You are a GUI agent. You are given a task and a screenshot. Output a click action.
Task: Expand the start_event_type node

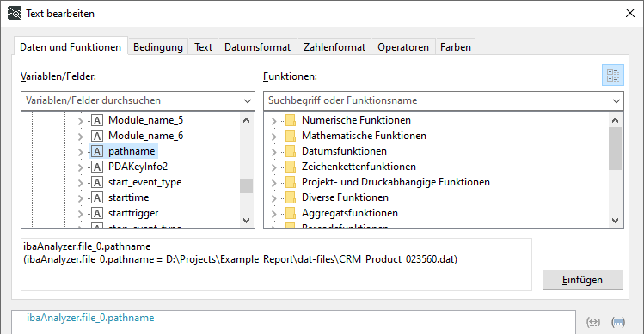click(81, 183)
